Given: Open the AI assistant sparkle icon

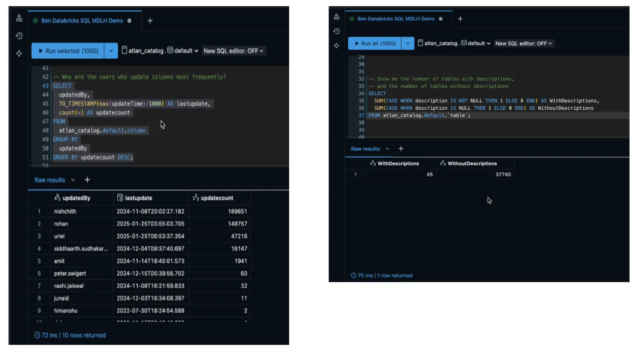Looking at the screenshot, I should tap(19, 54).
